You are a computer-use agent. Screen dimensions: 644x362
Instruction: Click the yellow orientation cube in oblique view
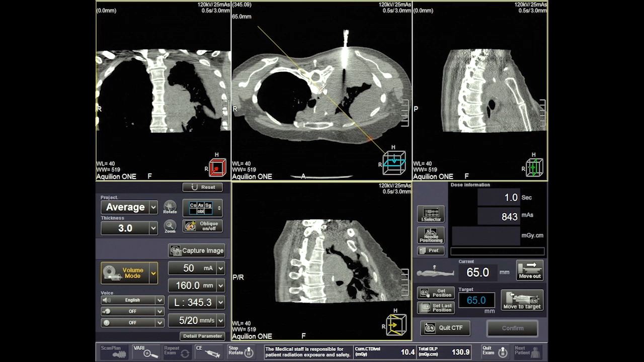coord(396,325)
